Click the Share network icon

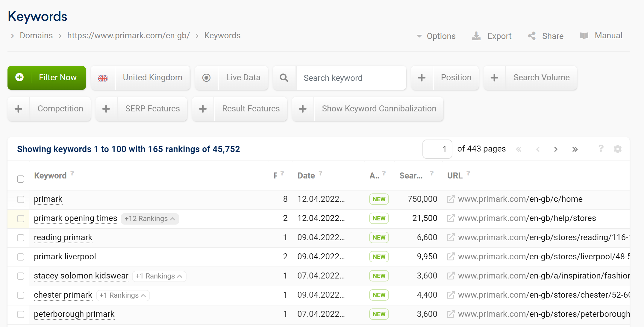[532, 36]
